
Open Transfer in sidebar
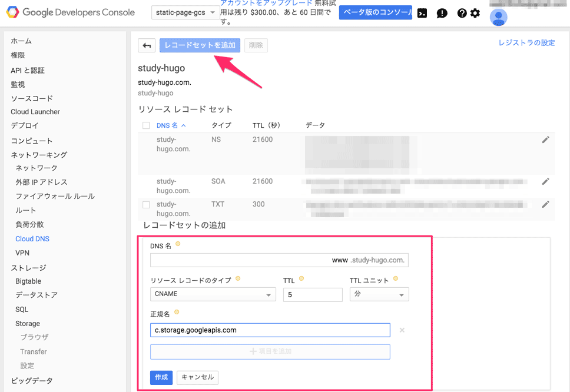click(34, 351)
